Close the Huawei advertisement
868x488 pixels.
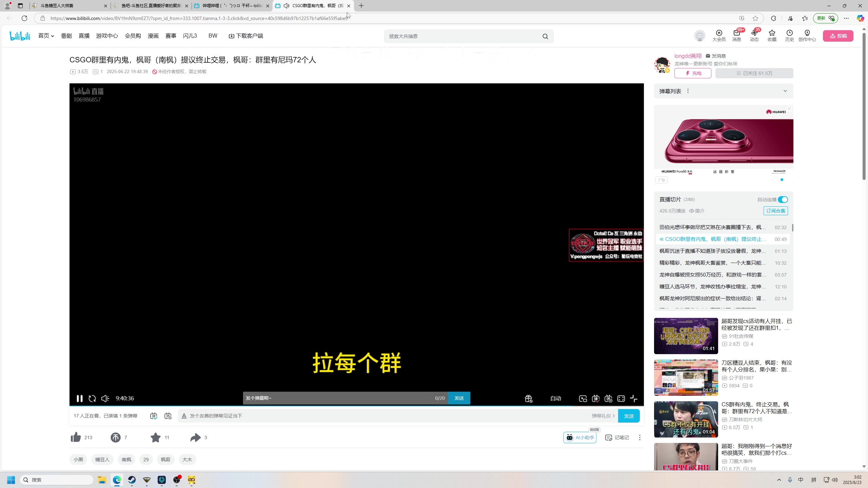coord(789,109)
